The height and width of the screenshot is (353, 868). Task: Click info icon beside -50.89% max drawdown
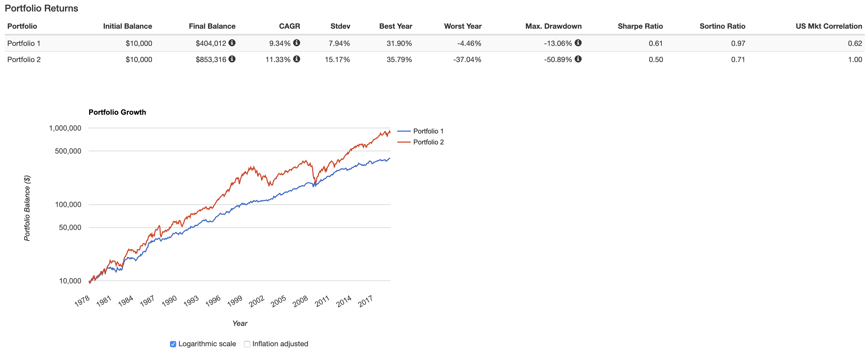pyautogui.click(x=578, y=59)
